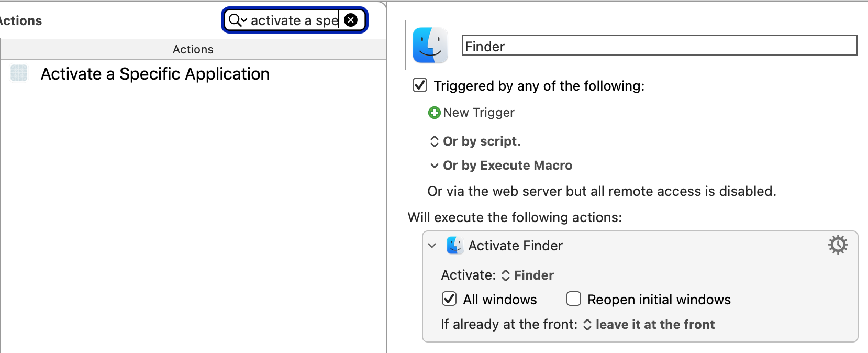Click the Finder icon in Activate Finder action
868x353 pixels.
click(x=454, y=245)
